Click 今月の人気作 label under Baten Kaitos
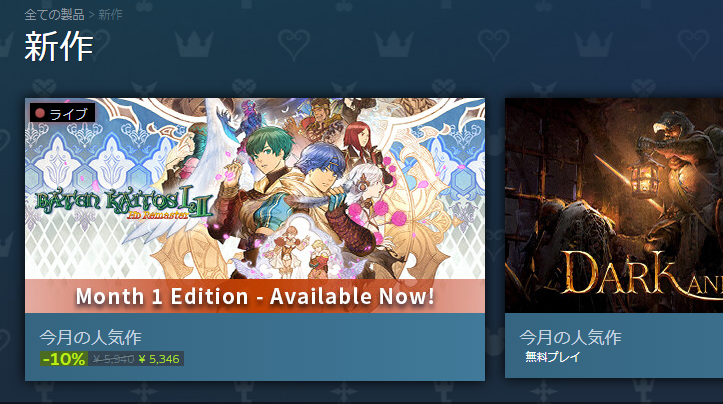 coord(90,338)
